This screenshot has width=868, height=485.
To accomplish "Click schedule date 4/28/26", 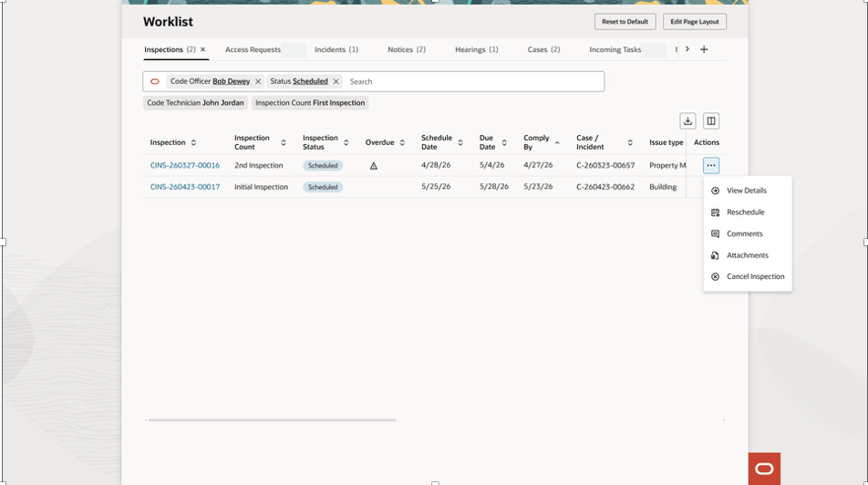I will (436, 165).
